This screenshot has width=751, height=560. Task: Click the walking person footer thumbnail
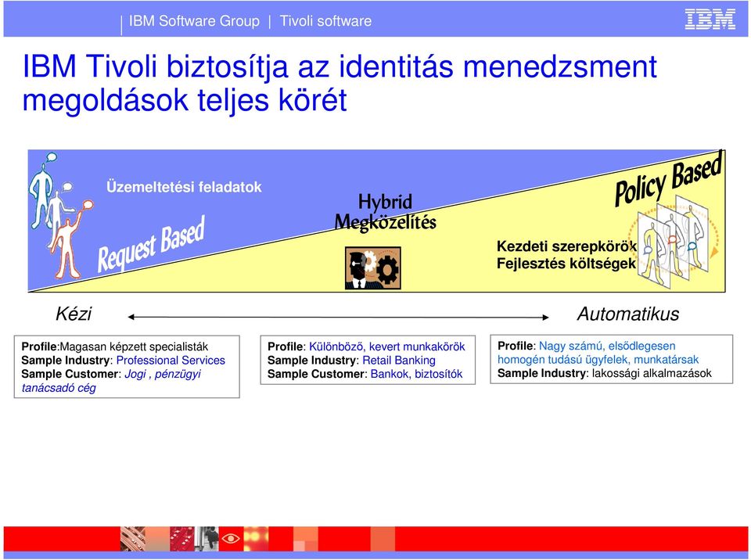[207, 538]
